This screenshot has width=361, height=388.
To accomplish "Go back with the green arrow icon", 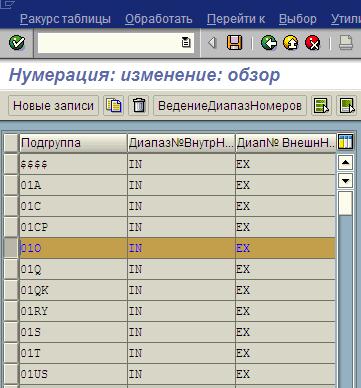I will 269,43.
